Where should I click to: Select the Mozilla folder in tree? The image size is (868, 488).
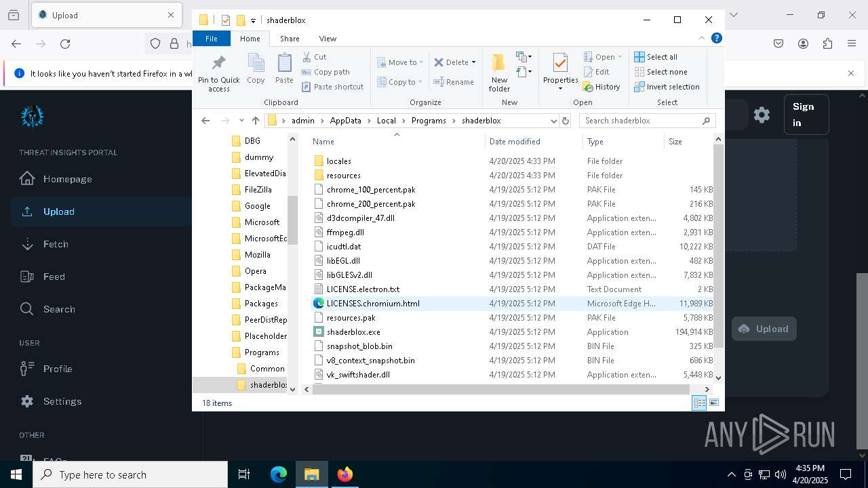click(257, 255)
